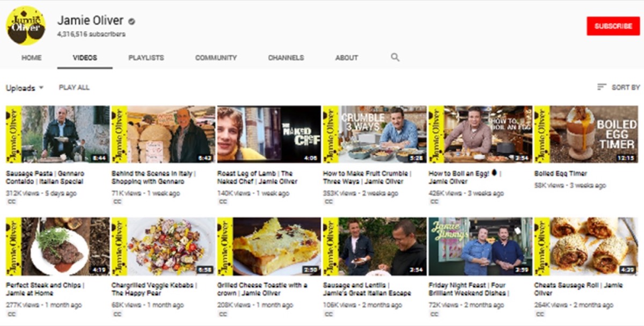Viewport: 644px width, 326px height.
Task: Play the Jamie and Jimmy's Friday Night Feast thumbnail
Action: [x=480, y=246]
